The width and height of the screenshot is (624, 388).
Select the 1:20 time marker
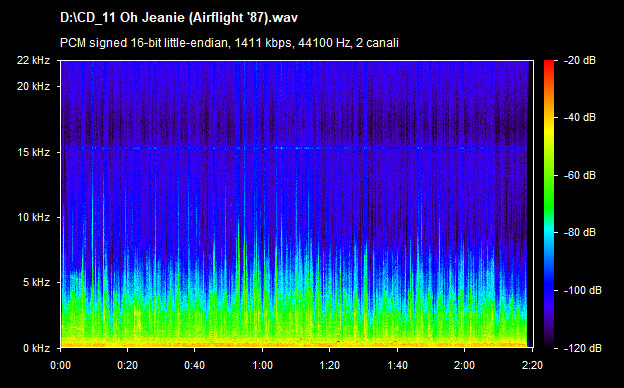point(330,365)
